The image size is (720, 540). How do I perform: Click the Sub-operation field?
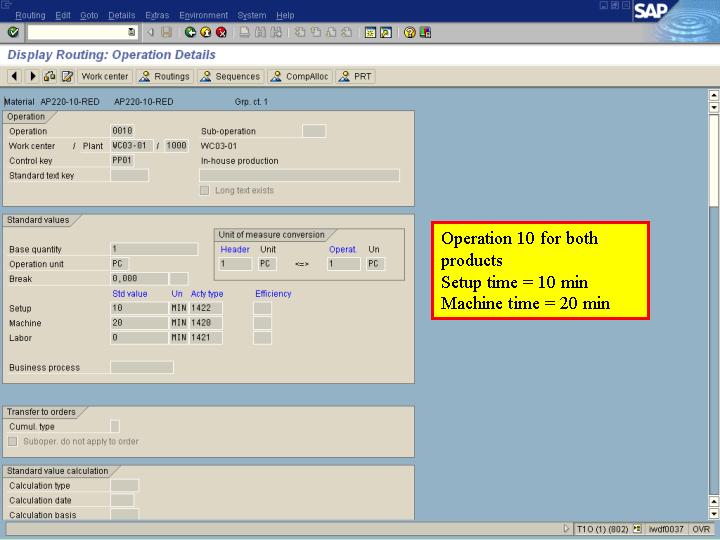tap(314, 131)
